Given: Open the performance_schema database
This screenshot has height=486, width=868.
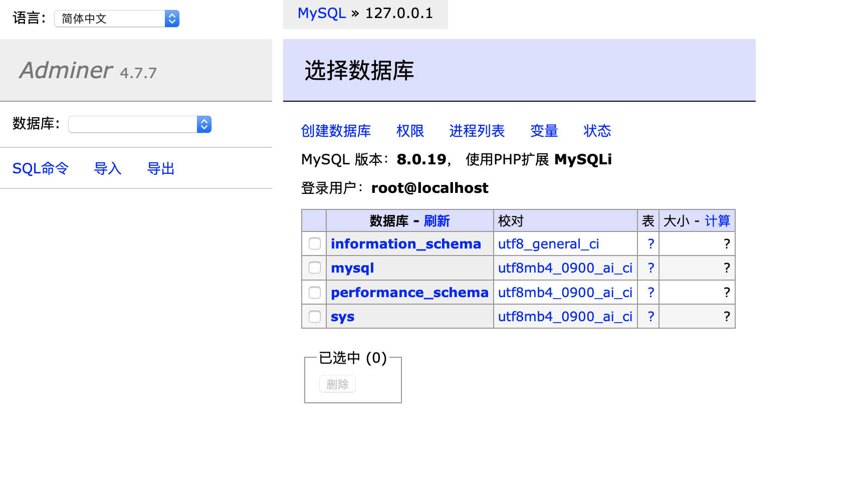Looking at the screenshot, I should point(409,292).
